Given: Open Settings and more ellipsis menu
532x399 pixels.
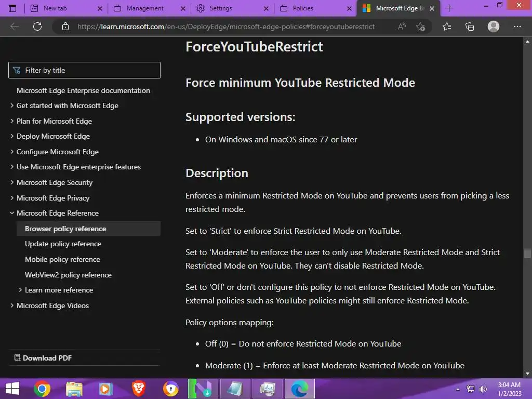Looking at the screenshot, I should 517,26.
